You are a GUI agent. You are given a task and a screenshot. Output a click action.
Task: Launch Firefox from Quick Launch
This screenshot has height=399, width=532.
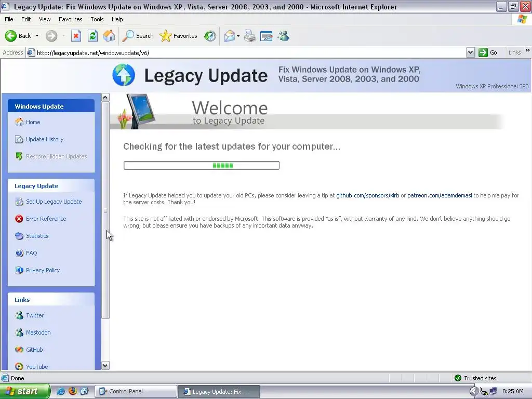click(x=73, y=391)
